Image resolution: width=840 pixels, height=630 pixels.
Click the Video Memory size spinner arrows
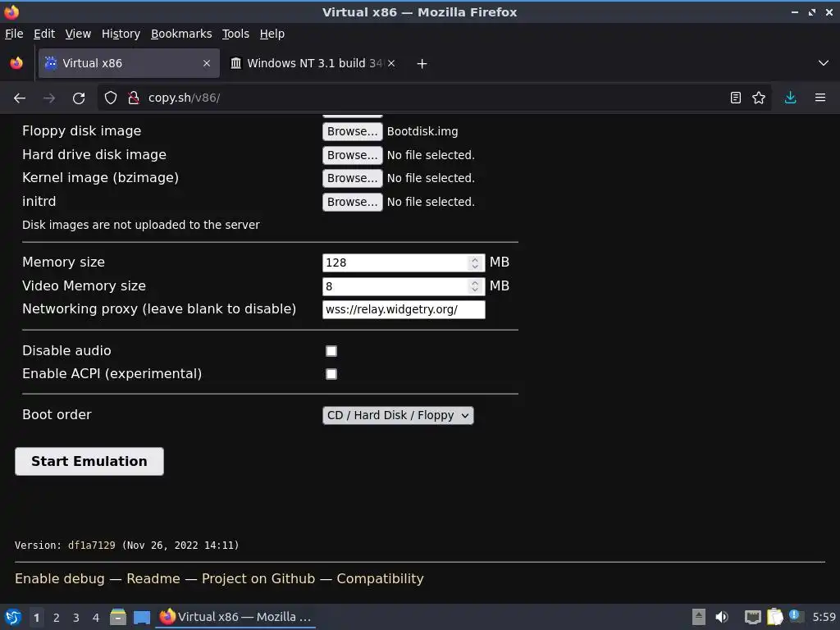[x=475, y=286]
